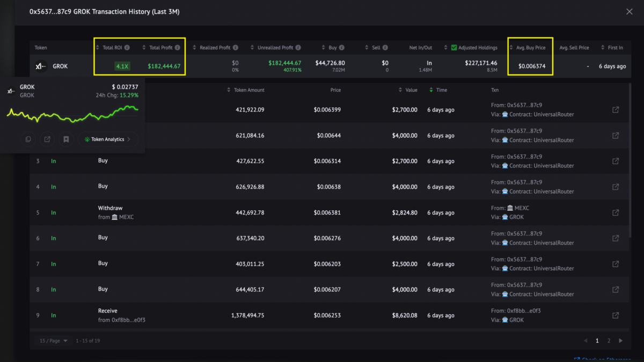Open external link for 427,622.55 transaction
644x362 pixels.
pos(616,161)
